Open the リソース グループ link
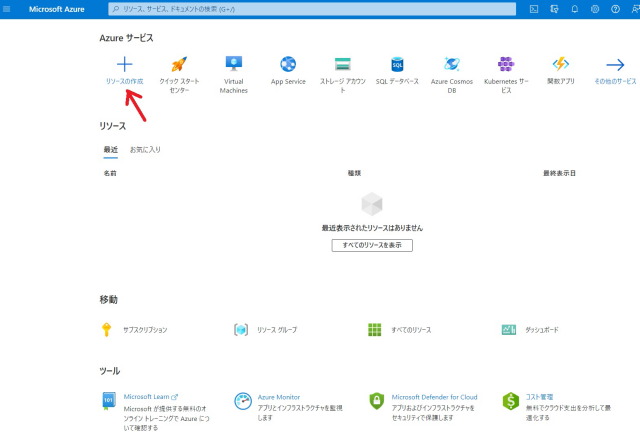Image resolution: width=640 pixels, height=441 pixels. tap(277, 330)
